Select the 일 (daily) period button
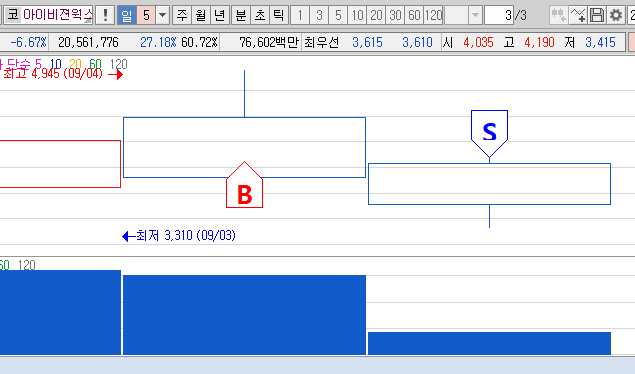The image size is (635, 374). pyautogui.click(x=127, y=15)
